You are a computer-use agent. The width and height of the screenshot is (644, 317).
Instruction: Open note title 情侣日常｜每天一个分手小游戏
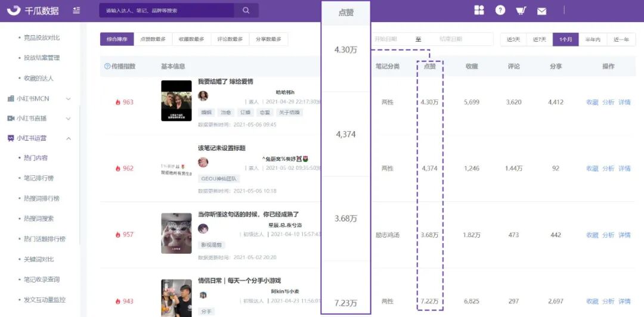[x=240, y=281]
